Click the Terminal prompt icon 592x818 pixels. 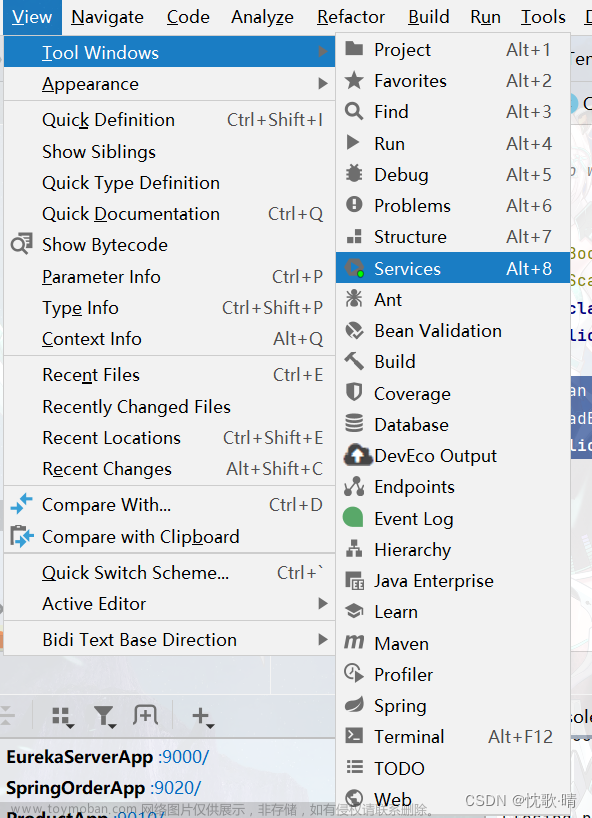354,736
